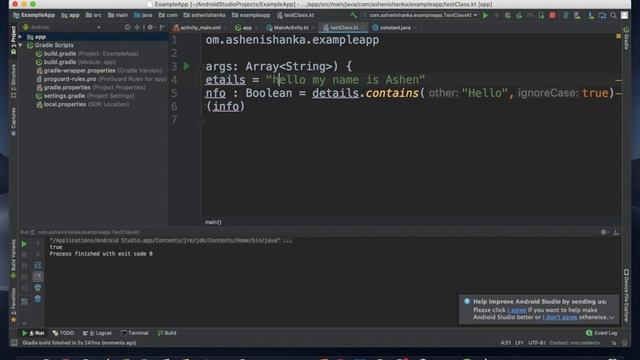Select settings.gradle file
This screenshot has height=360, width=640.
85,96
